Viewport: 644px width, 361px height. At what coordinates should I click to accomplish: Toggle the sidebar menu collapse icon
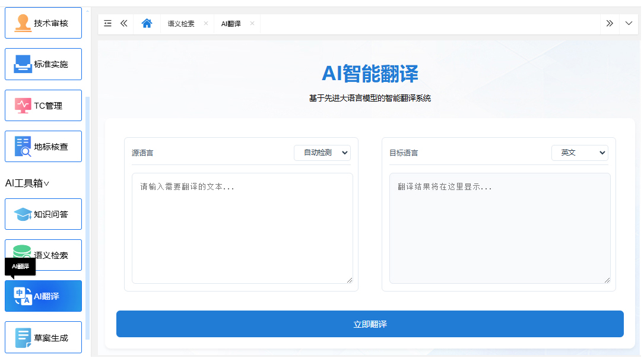coord(107,24)
